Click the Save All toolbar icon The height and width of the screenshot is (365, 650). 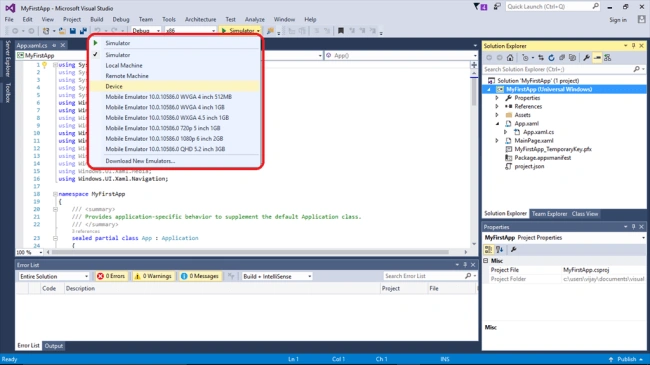pos(83,31)
